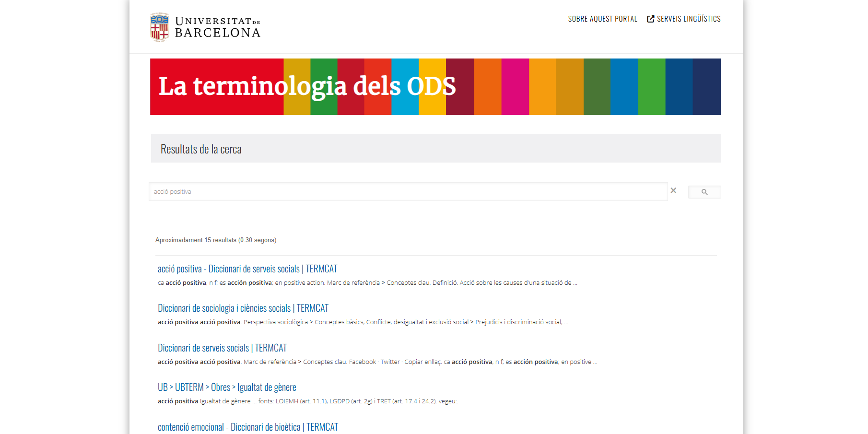The height and width of the screenshot is (434, 868).
Task: Click the 'Aproximadament 15 resultats' count text
Action: tap(216, 240)
